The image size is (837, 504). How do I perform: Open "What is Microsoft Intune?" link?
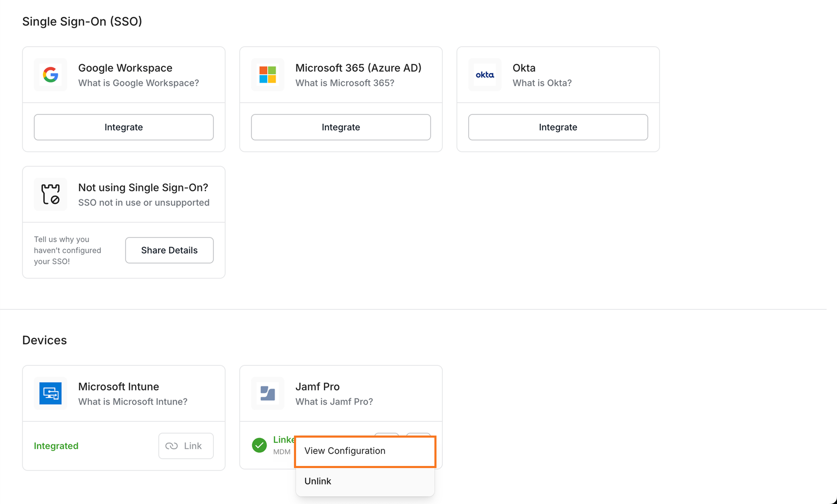pos(132,402)
